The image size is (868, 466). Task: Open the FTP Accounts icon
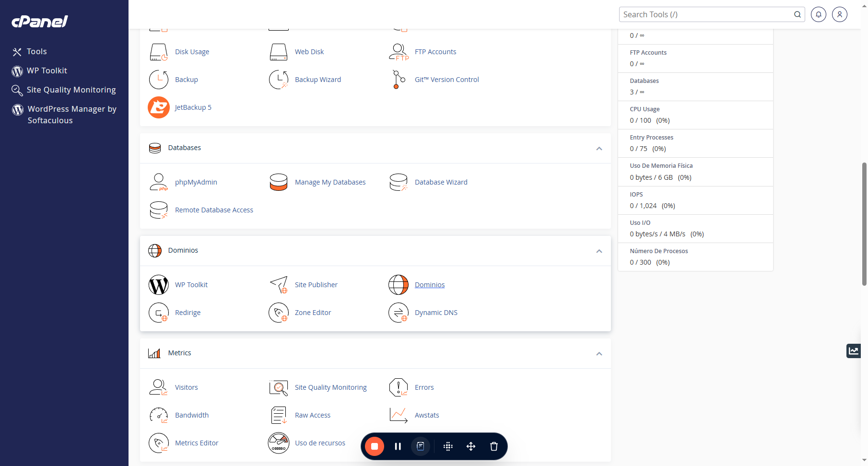[x=399, y=52]
